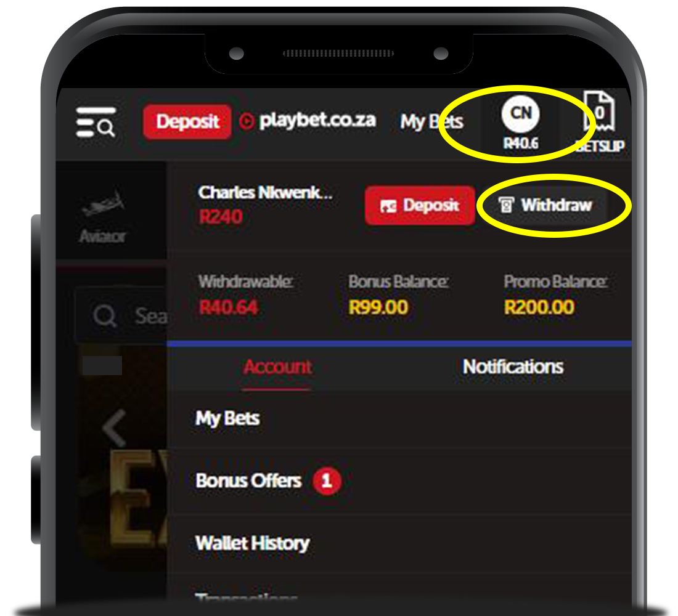The width and height of the screenshot is (678, 616).
Task: Click the search magnifier icon
Action: (105, 315)
